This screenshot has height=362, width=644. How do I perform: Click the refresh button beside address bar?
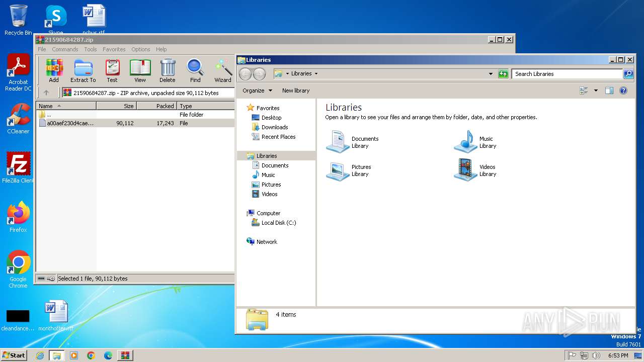503,74
